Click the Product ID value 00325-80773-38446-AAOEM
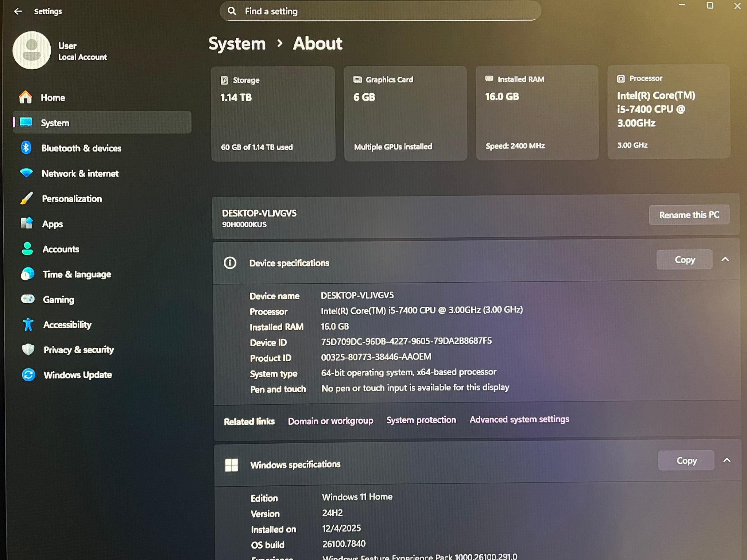 [376, 357]
